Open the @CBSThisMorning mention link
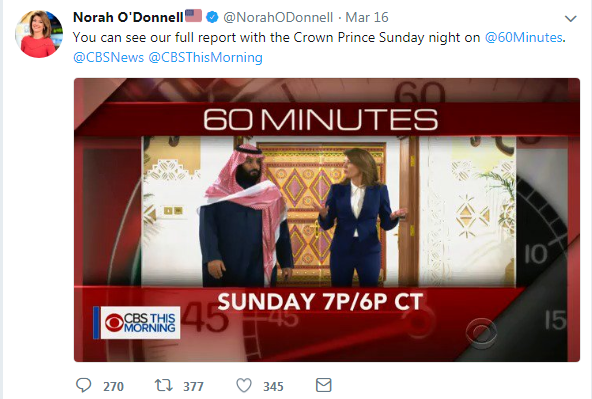 [205, 57]
